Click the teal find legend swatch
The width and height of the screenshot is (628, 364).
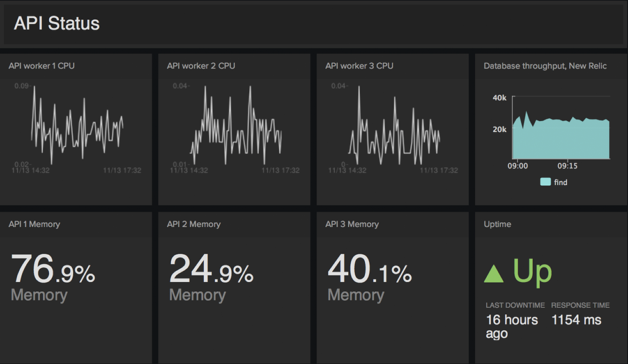tap(545, 182)
